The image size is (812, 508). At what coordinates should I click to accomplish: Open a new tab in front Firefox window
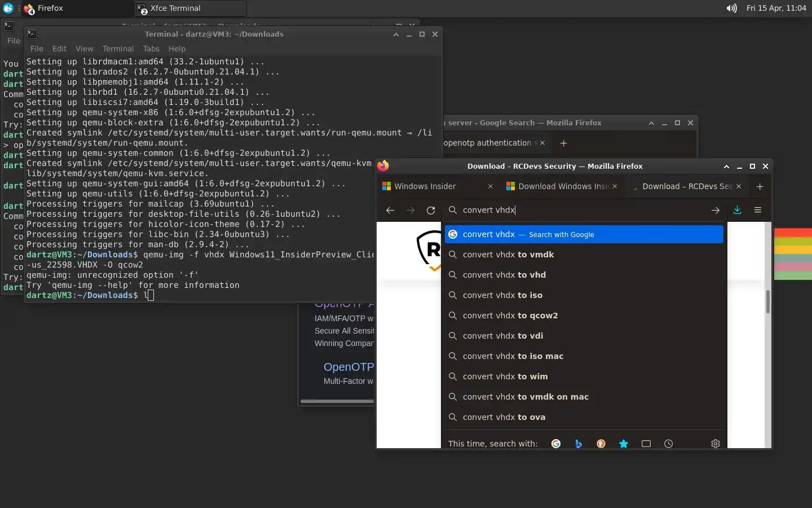[x=760, y=186]
